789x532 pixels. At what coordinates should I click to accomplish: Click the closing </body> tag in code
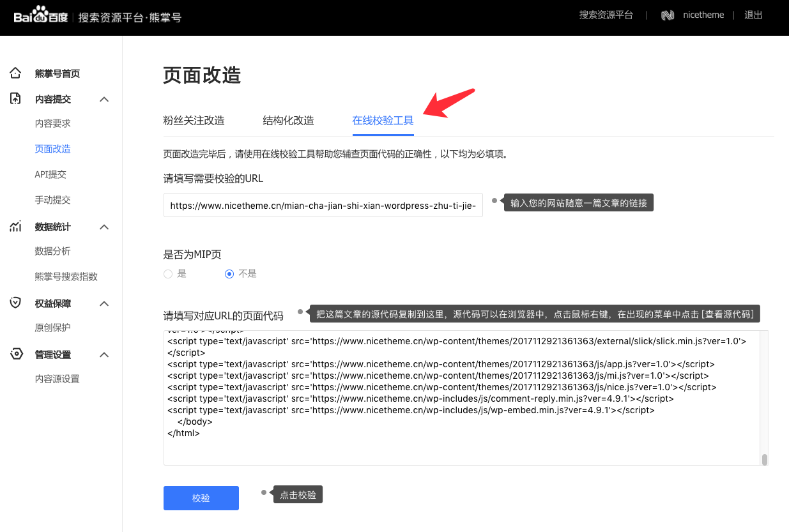tap(195, 422)
